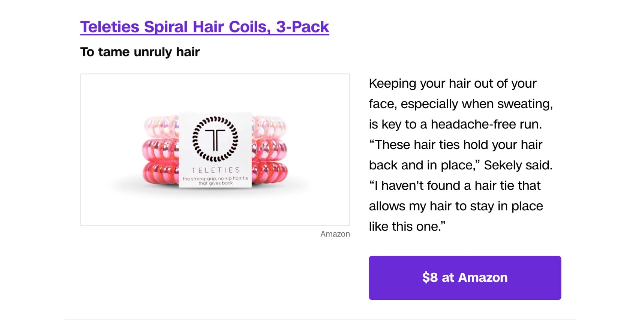
Task: Click the bottom red hair coil
Action: pyautogui.click(x=160, y=171)
